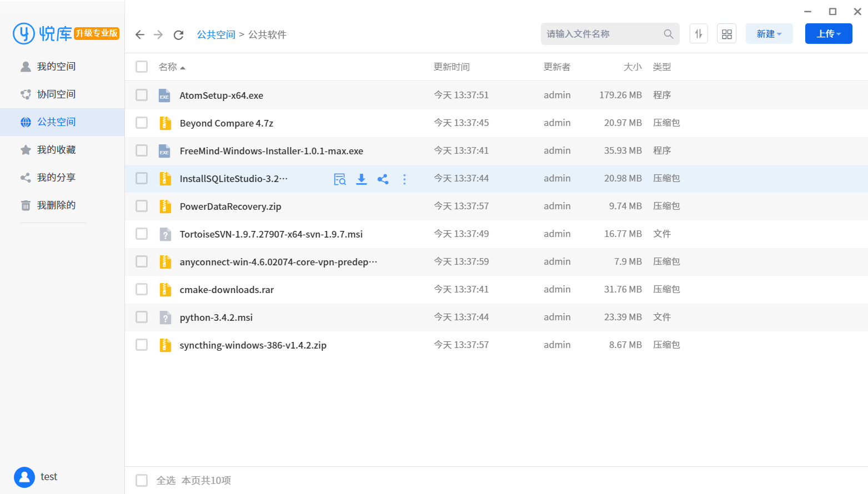Click the search magnifier icon
This screenshot has width=868, height=494.
(x=668, y=34)
